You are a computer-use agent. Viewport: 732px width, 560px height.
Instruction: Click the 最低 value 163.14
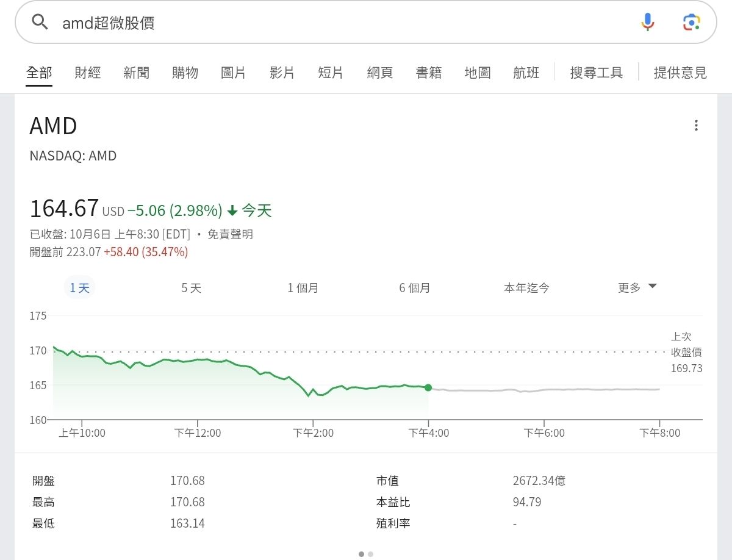pyautogui.click(x=187, y=523)
